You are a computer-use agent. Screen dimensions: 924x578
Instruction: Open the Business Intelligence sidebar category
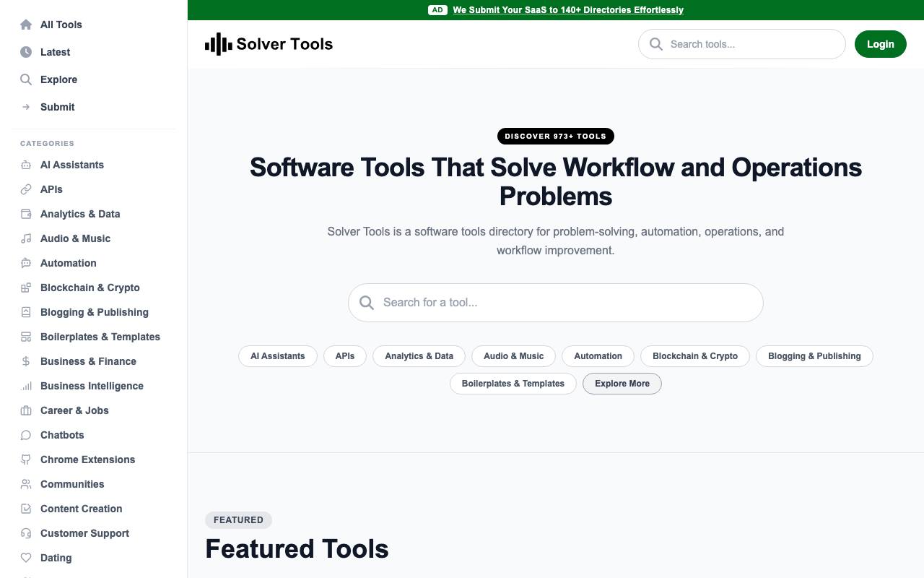(x=94, y=386)
